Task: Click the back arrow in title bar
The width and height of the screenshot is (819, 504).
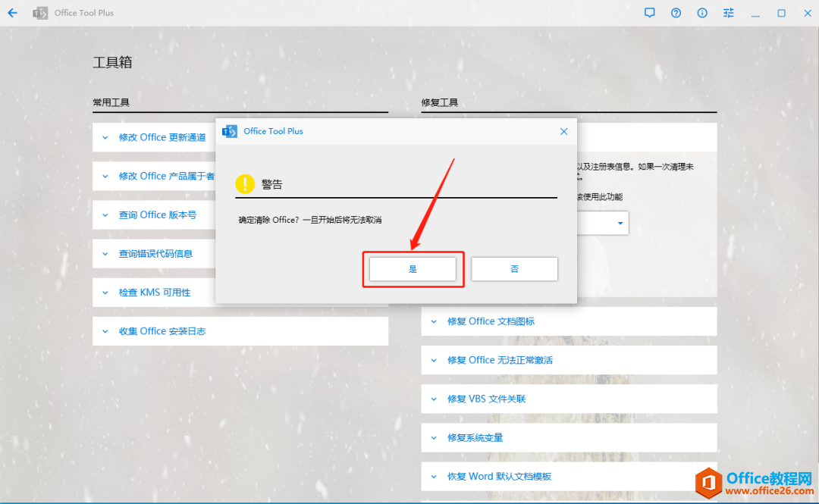Action: point(13,13)
